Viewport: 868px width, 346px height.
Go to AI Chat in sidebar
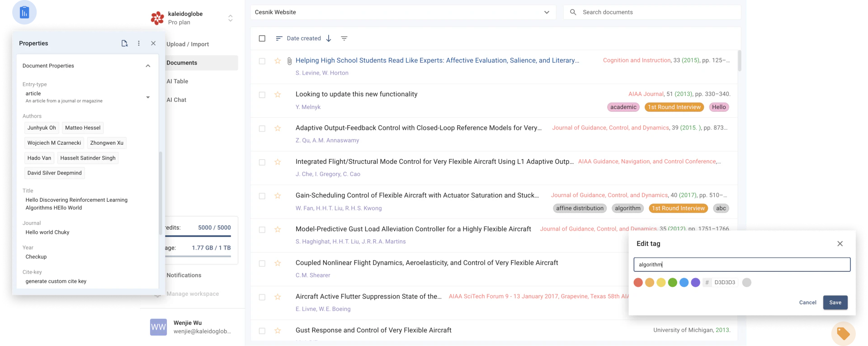coord(176,100)
